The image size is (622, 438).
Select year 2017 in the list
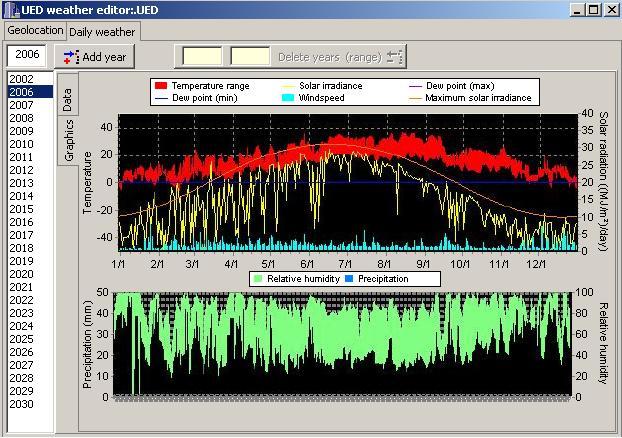pos(30,235)
